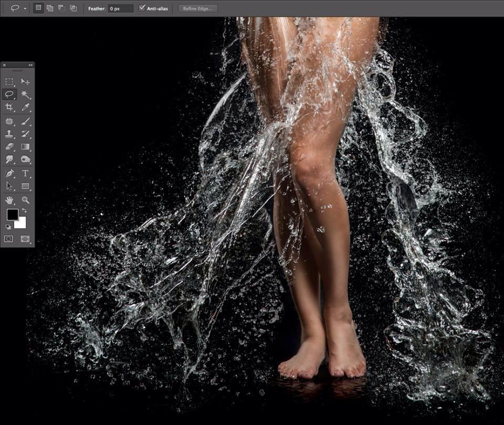The image size is (504, 425).
Task: Choose the Pen tool
Action: (x=9, y=173)
